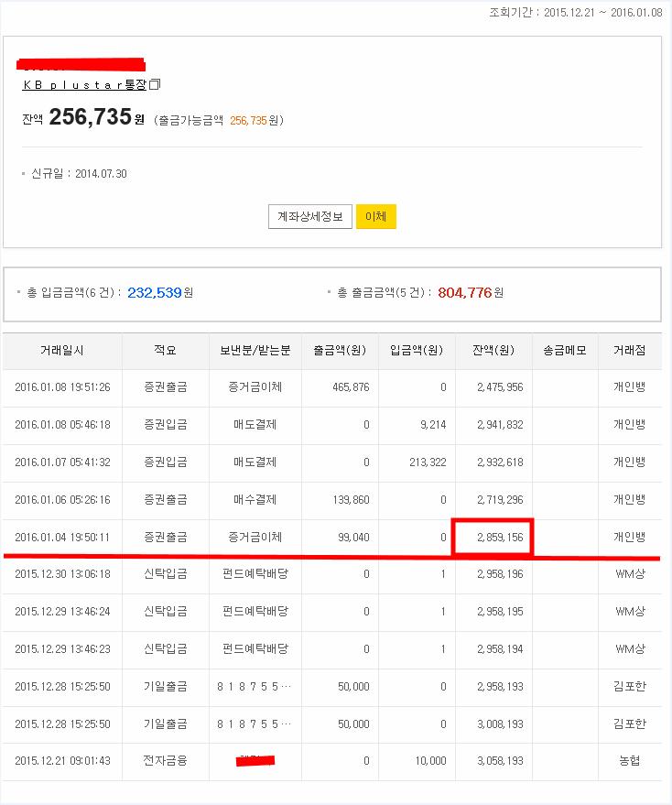Click the date 2016.01.04 19:50:11
The height and width of the screenshot is (805, 672).
(62, 538)
